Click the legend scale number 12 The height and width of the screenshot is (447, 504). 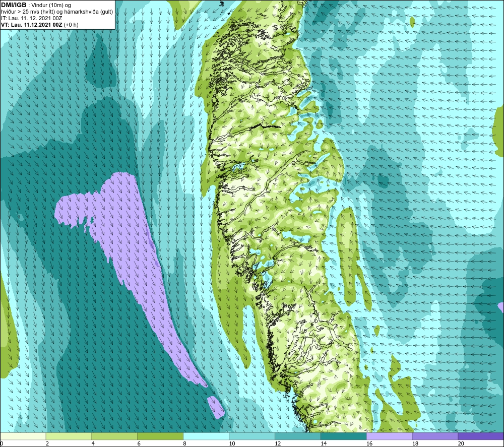[x=278, y=443]
